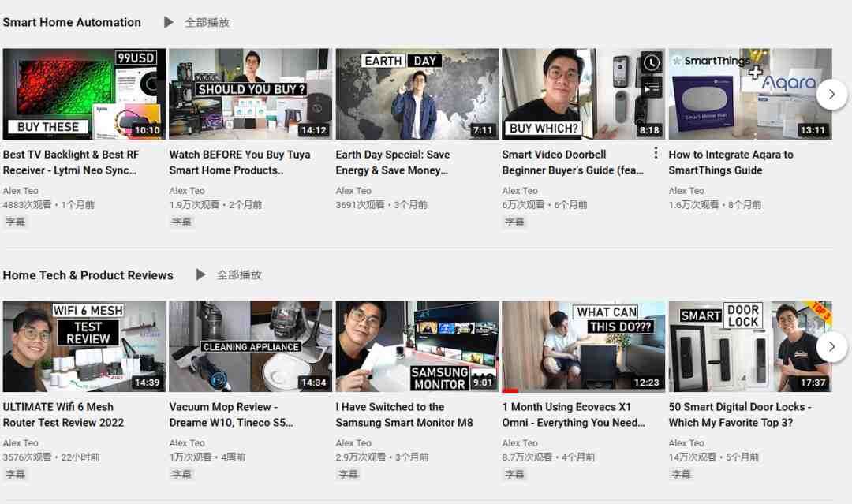The height and width of the screenshot is (504, 852).
Task: Open title I Have Switched to the Samsung Monitor
Action: point(404,414)
